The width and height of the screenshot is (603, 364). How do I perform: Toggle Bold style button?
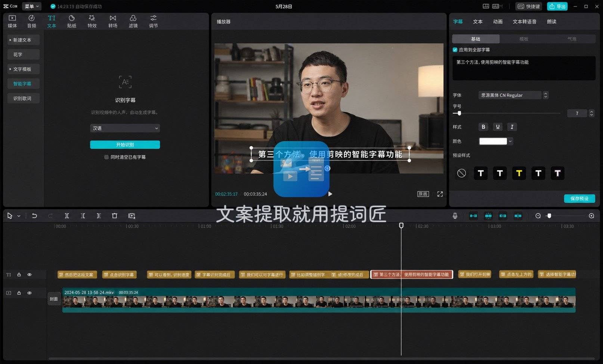[x=483, y=127]
